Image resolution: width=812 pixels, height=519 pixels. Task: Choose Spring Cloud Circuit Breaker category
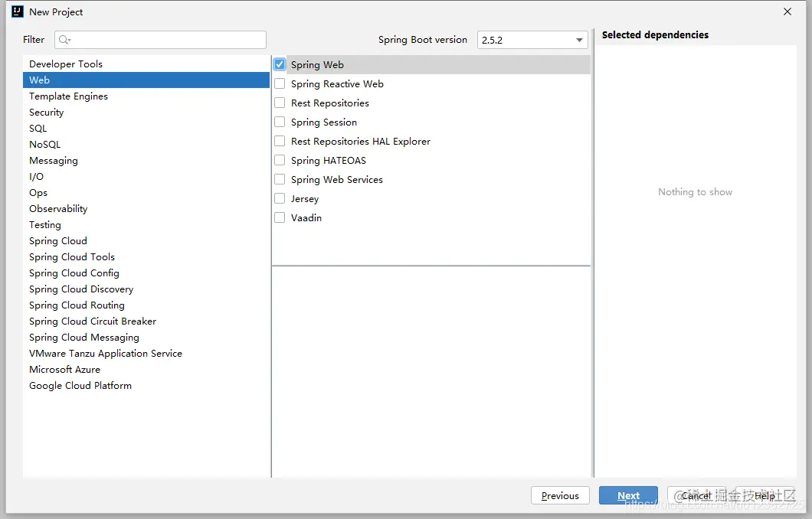click(146, 320)
